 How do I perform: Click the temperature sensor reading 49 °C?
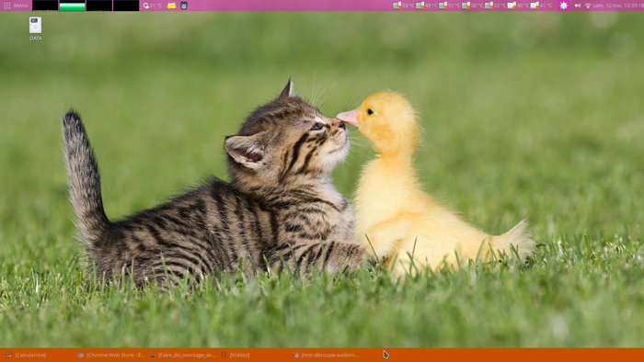point(427,6)
